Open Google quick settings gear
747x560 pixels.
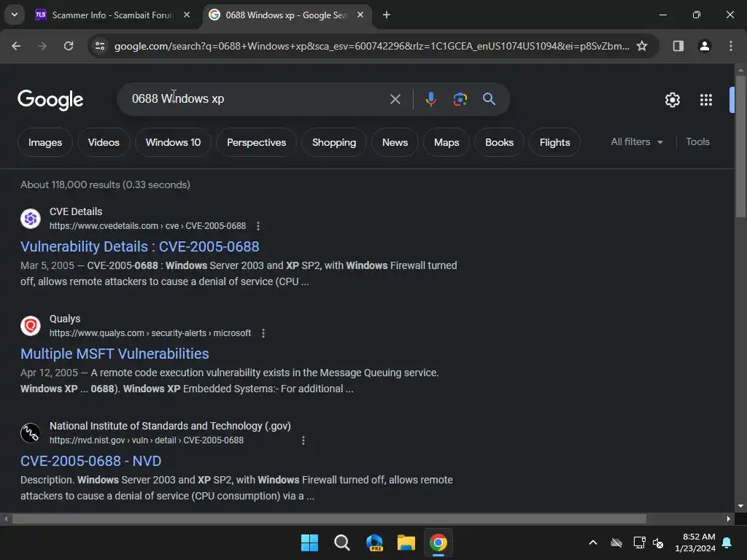(672, 100)
